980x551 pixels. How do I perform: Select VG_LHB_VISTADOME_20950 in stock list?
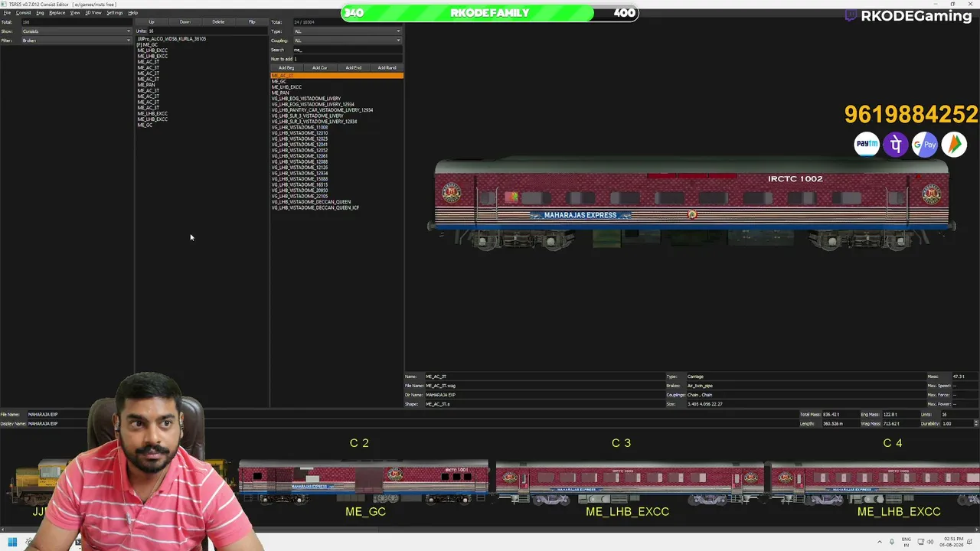(299, 191)
